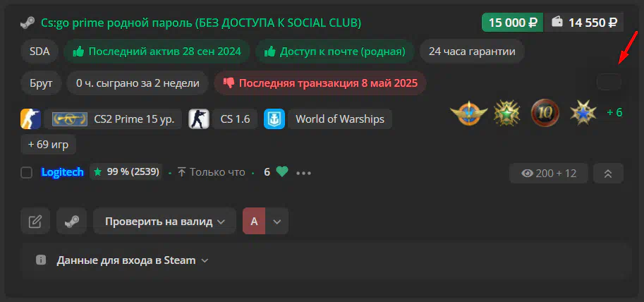Click the 200 + 12 views eye counter
The height and width of the screenshot is (302, 644).
point(549,174)
